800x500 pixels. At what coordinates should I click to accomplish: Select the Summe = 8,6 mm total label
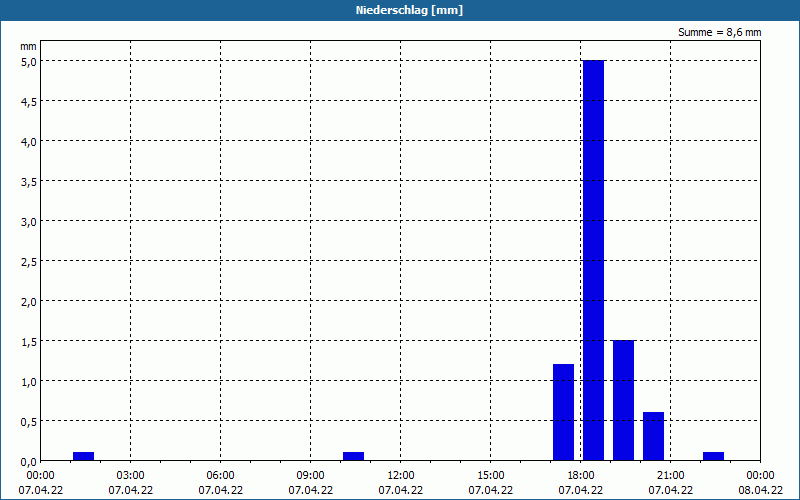[x=719, y=32]
